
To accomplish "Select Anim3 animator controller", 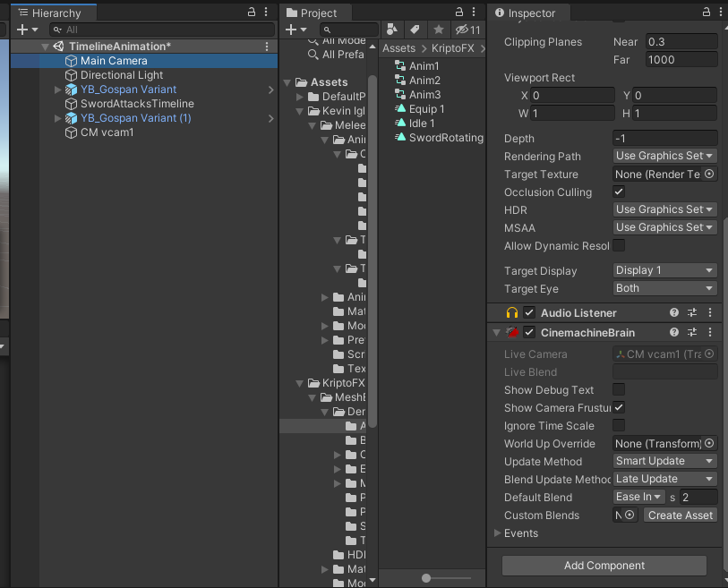I will 417,95.
